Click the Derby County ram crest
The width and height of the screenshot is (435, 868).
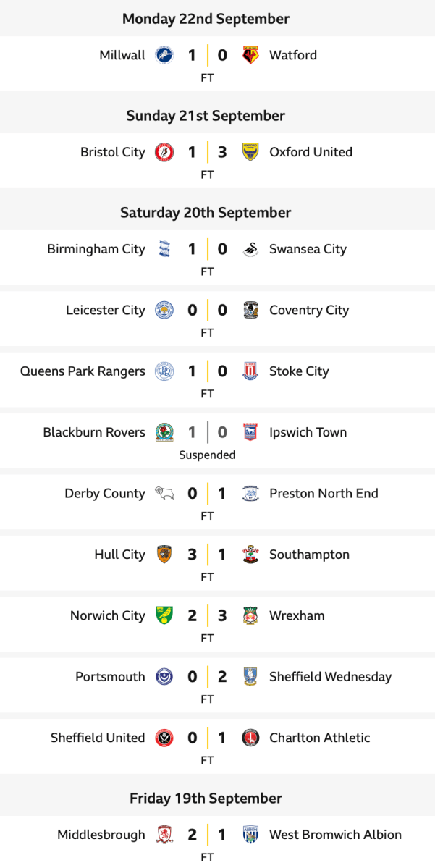[164, 494]
